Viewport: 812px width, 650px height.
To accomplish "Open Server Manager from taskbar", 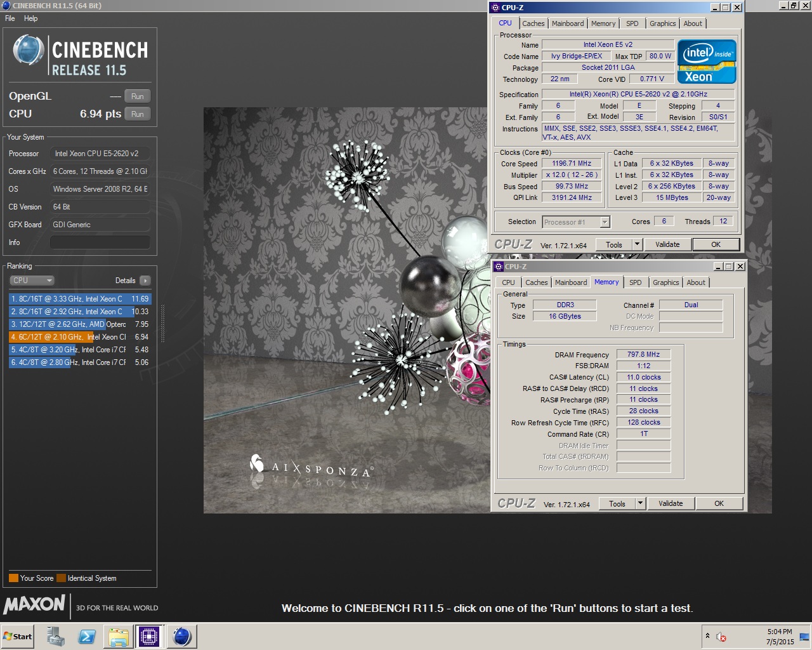I will (56, 636).
